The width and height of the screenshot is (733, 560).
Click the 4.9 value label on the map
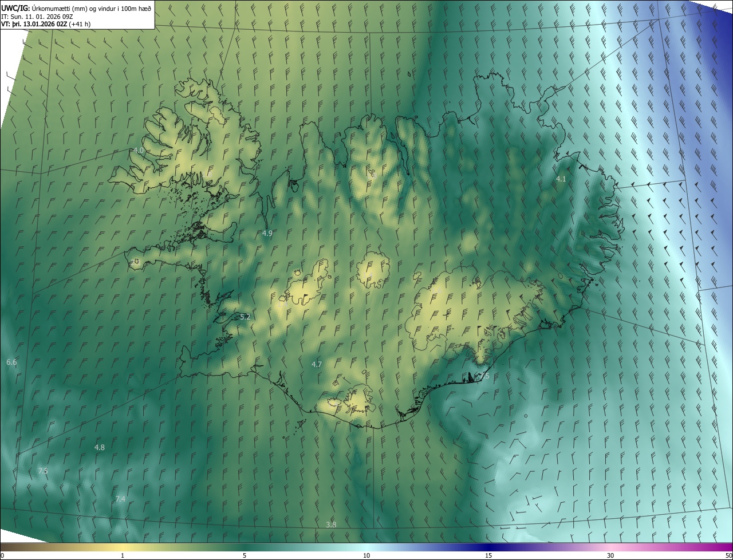[267, 233]
